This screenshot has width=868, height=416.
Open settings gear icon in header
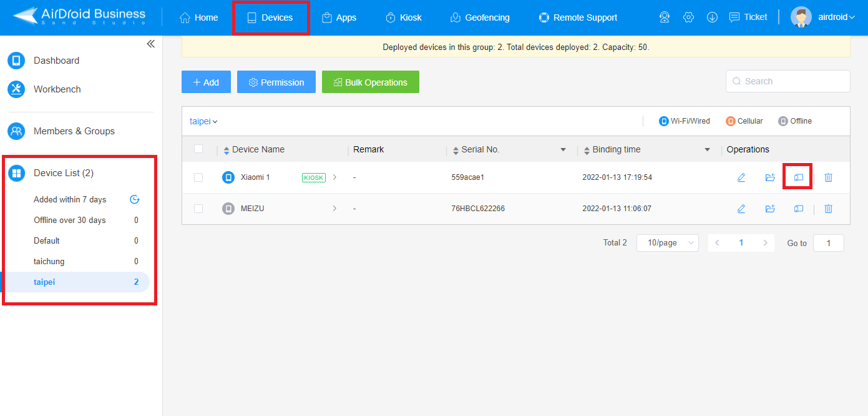688,17
